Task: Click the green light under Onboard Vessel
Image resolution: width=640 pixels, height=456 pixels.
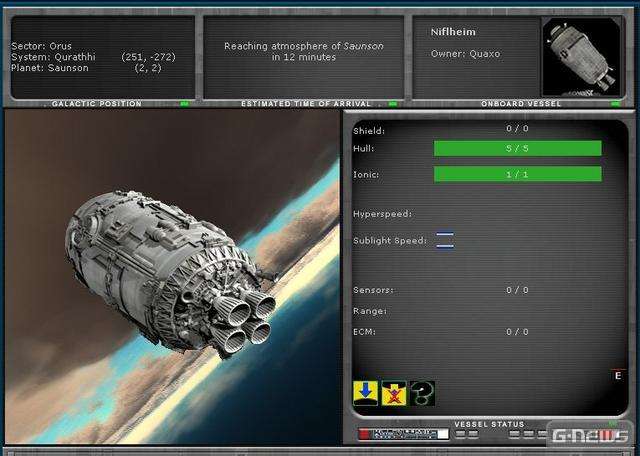Action: [616, 104]
